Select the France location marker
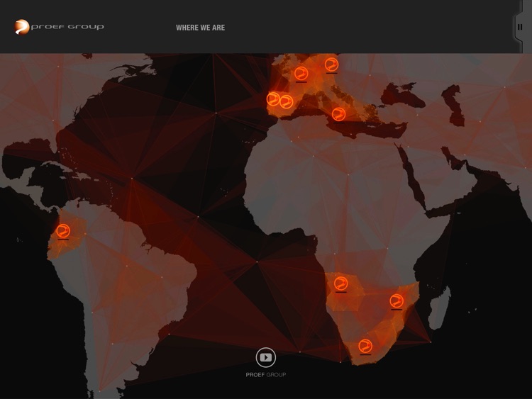Screen dimensions: 532x399 (301, 74)
